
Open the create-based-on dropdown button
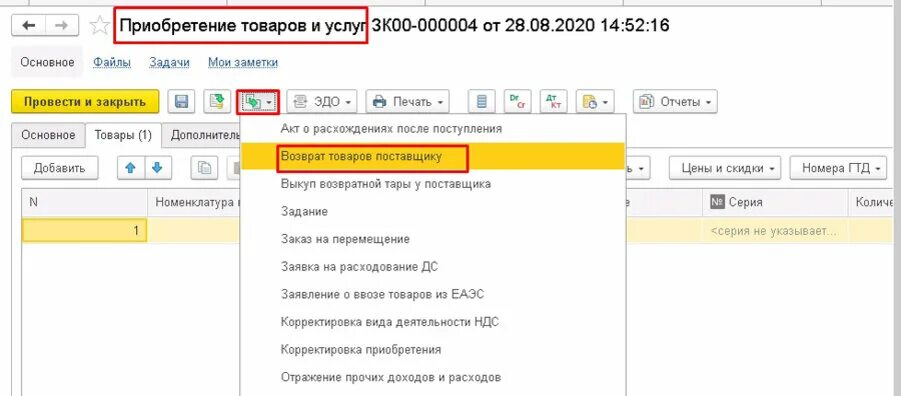click(x=258, y=102)
